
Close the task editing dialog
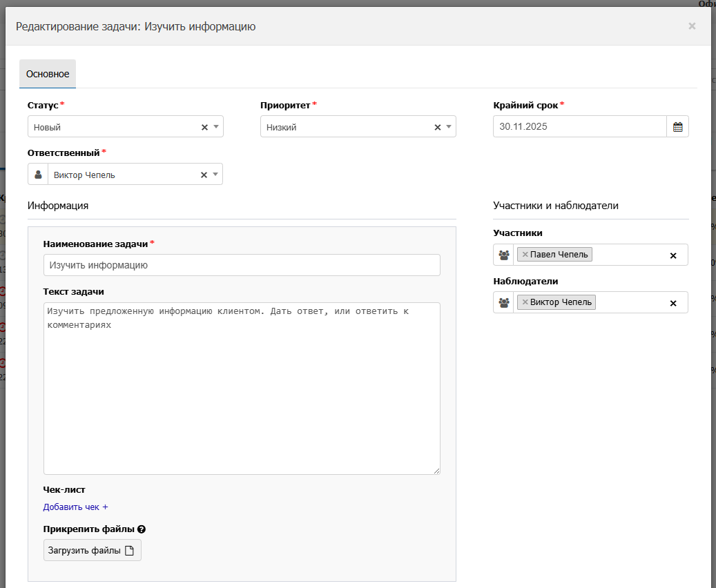pyautogui.click(x=692, y=26)
